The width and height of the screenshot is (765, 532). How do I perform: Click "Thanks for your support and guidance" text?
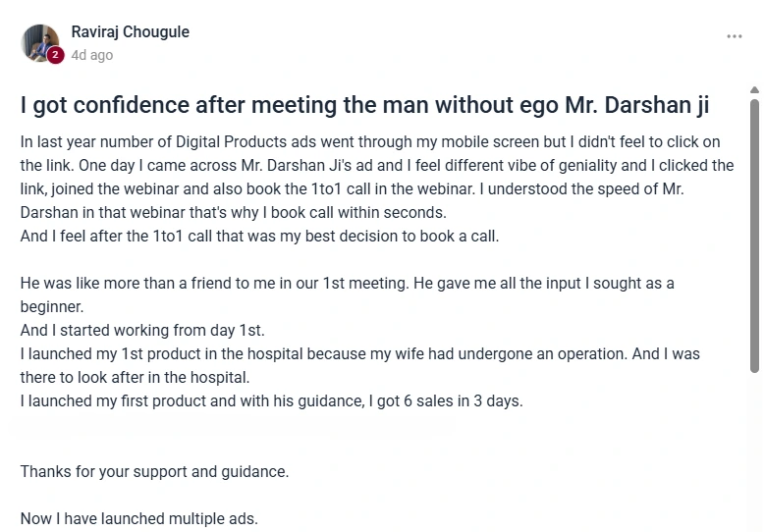tap(154, 471)
